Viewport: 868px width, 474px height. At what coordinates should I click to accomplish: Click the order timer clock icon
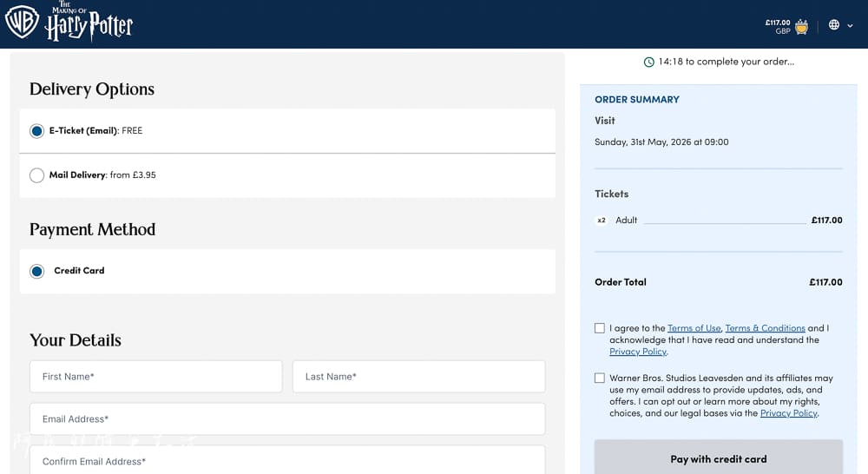click(x=648, y=62)
